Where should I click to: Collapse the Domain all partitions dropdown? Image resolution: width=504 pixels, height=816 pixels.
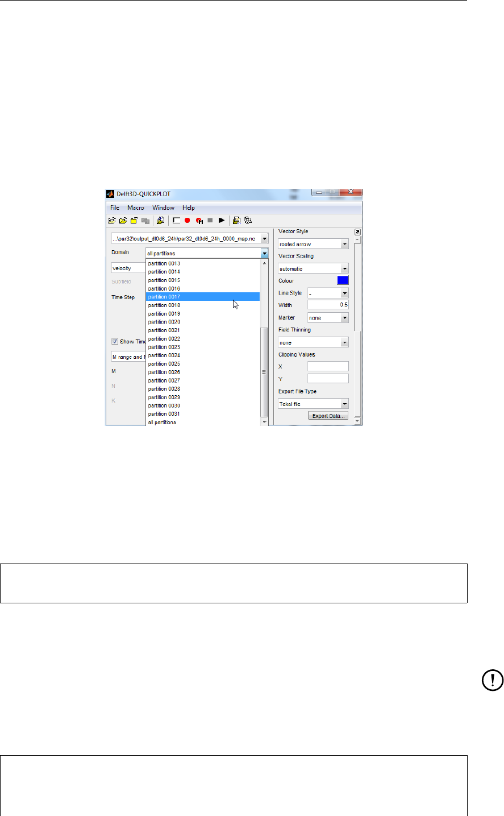264,254
